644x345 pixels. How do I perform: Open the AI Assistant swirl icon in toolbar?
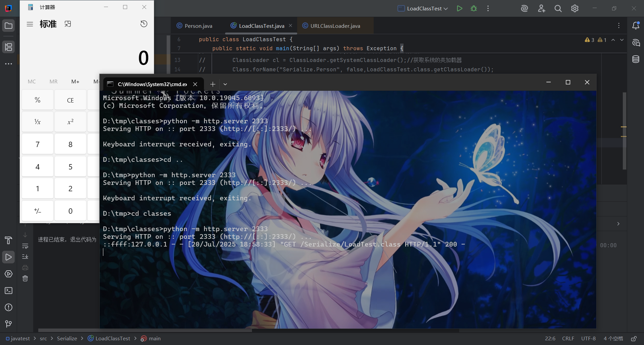525,8
